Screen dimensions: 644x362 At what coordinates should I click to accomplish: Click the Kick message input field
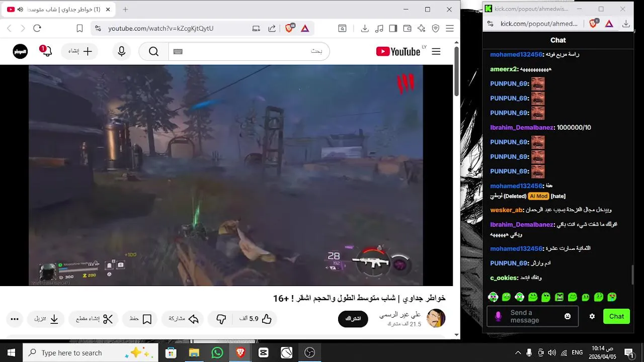tap(533, 316)
